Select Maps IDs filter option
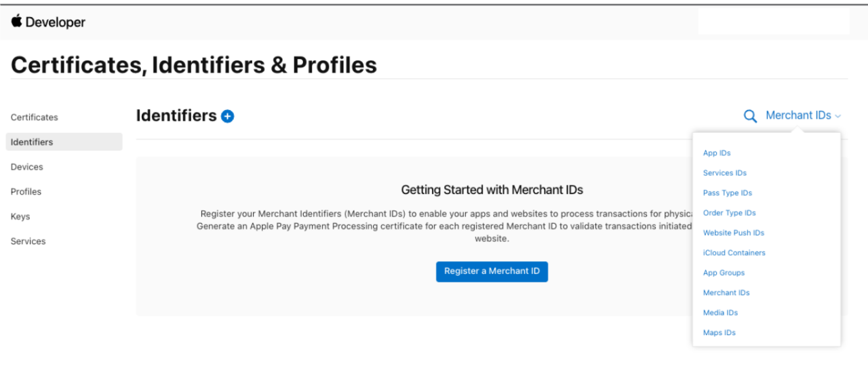 (719, 333)
